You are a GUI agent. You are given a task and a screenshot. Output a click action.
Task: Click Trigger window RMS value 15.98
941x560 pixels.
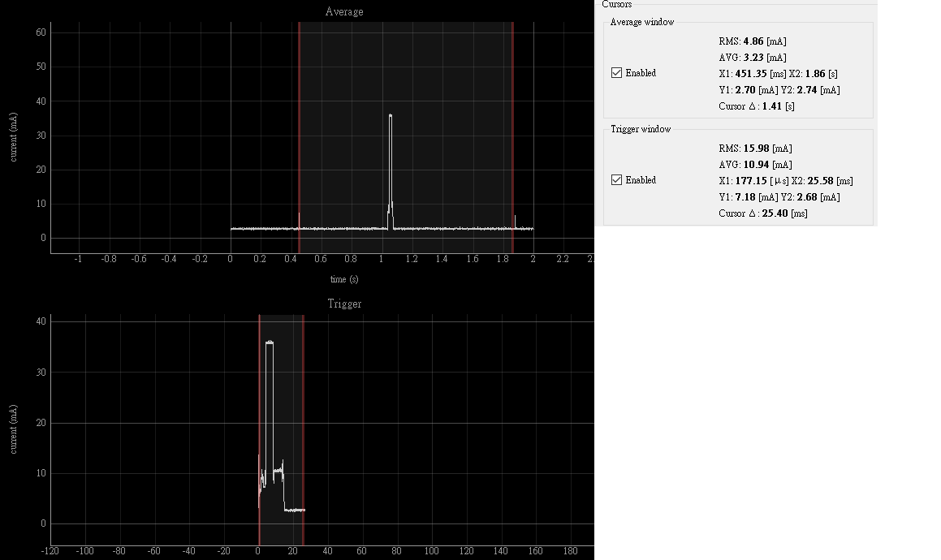tap(756, 149)
